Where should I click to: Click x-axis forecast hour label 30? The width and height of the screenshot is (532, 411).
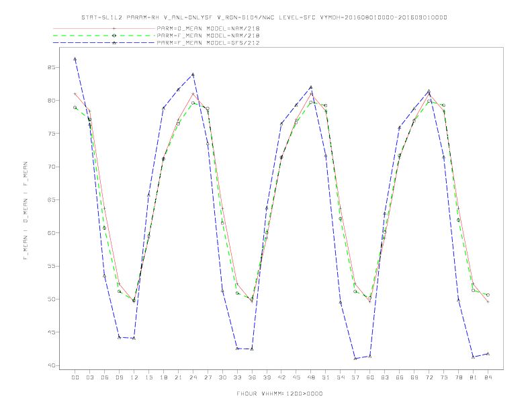coord(222,377)
